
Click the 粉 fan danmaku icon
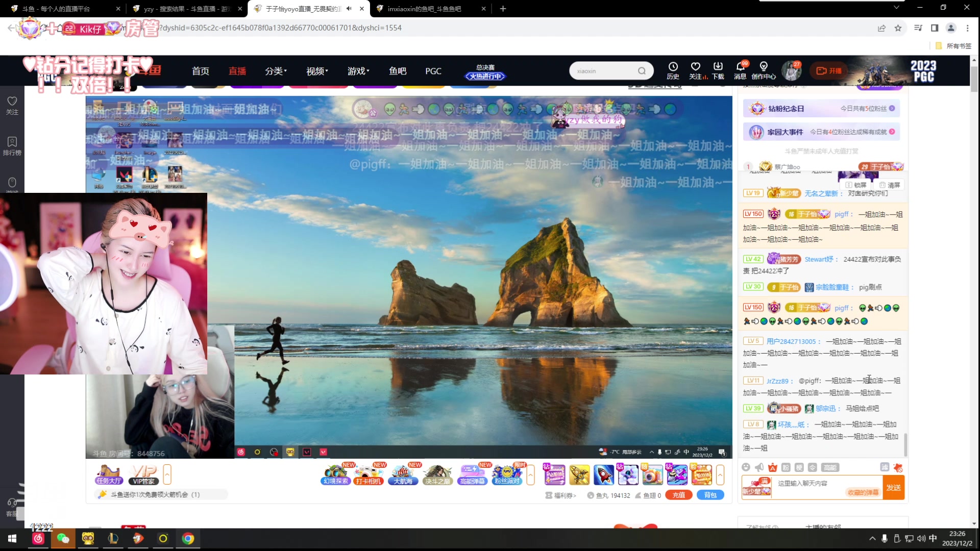[x=786, y=467]
